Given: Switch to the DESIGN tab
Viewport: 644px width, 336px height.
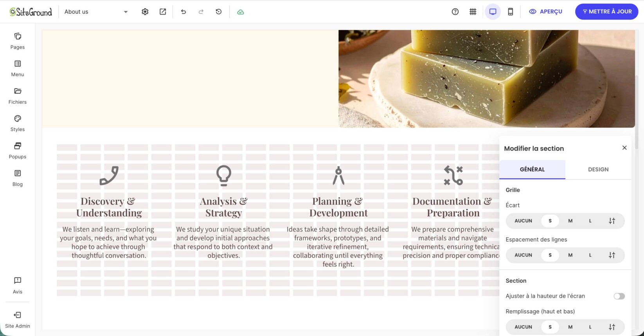Looking at the screenshot, I should 598,170.
